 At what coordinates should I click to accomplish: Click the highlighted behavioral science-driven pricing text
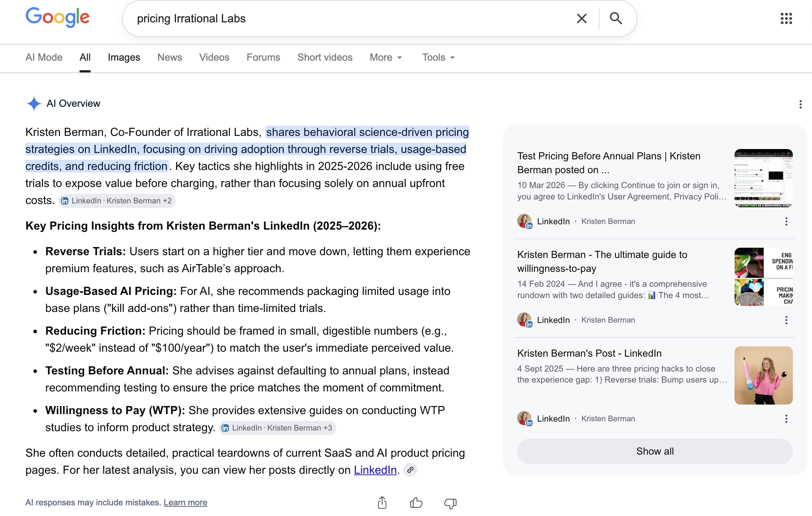[247, 149]
